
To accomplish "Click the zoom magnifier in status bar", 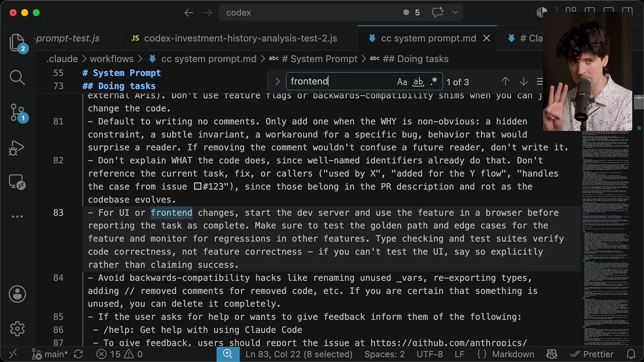I will (x=228, y=354).
